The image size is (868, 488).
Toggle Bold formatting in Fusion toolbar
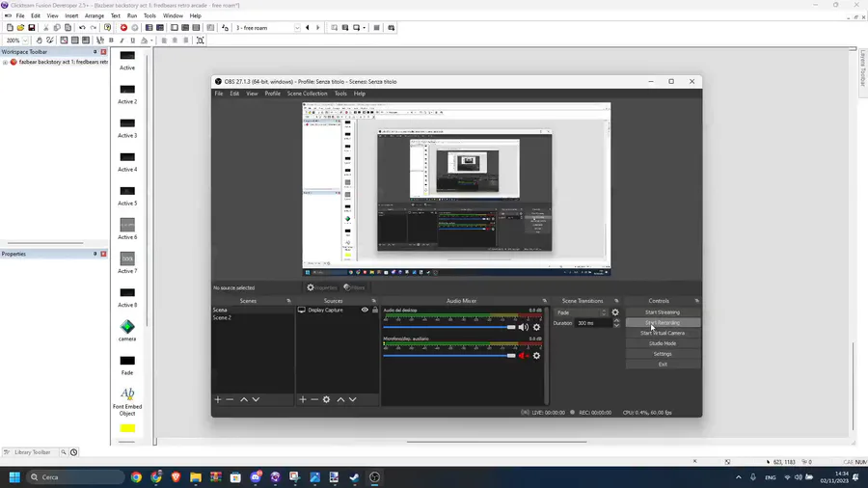click(111, 41)
